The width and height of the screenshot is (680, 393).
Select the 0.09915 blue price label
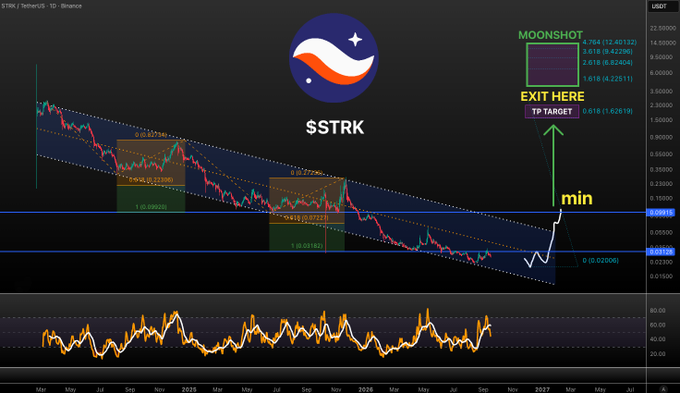coord(660,213)
